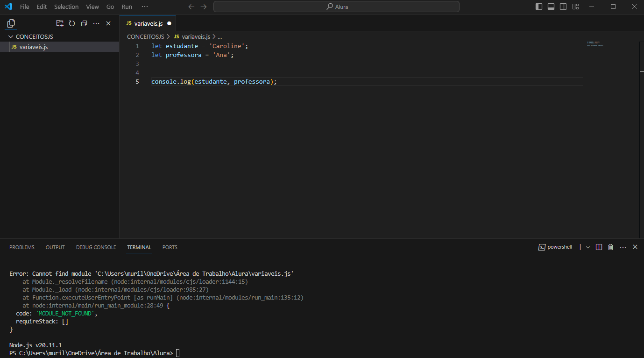Kill terminal with trash icon

tap(610, 247)
